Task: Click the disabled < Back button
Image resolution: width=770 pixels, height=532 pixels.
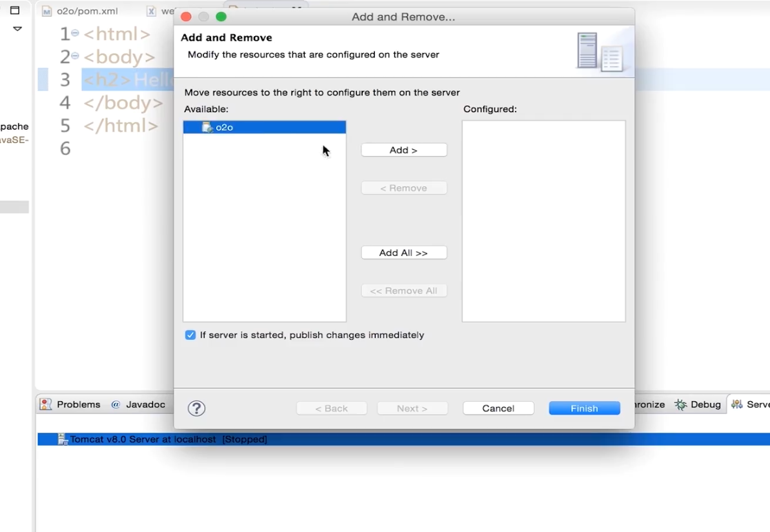Action: point(332,408)
